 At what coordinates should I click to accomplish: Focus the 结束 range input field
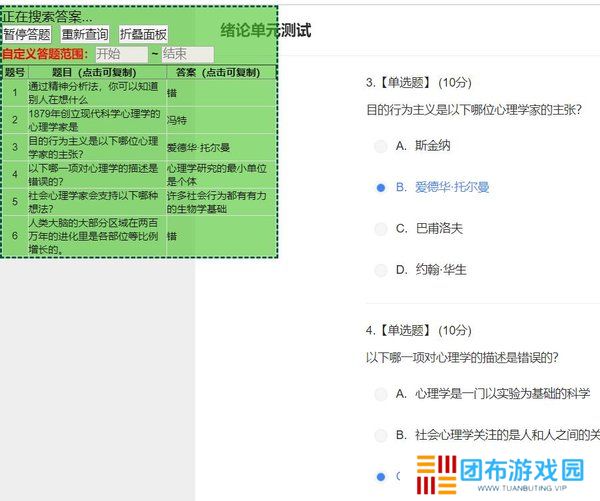[x=188, y=54]
